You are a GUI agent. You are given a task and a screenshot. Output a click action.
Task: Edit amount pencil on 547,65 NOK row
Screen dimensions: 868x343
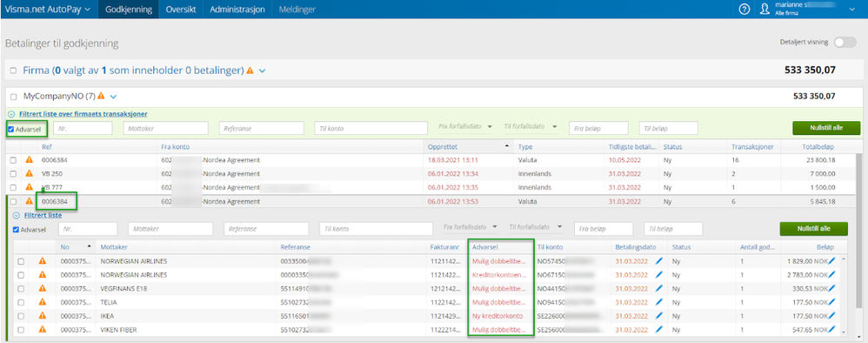tap(831, 330)
